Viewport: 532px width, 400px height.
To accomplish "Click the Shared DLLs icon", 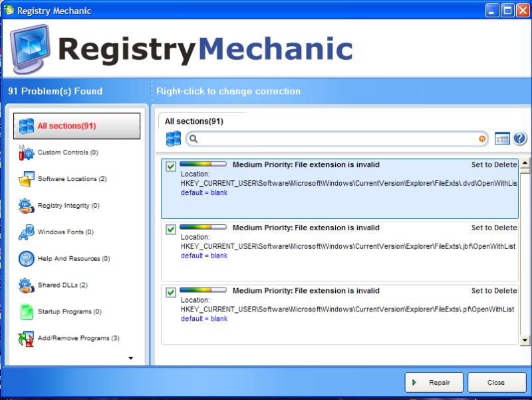I will click(26, 286).
